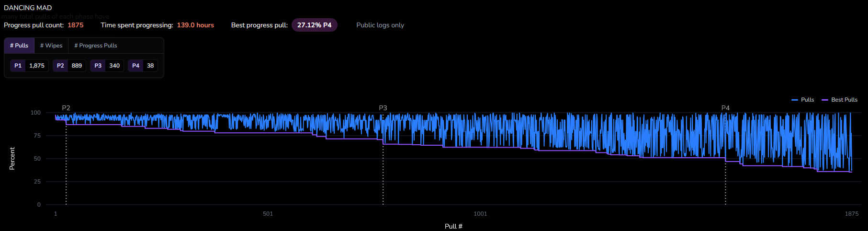Click the 50 y-axis tick label

(x=37, y=159)
